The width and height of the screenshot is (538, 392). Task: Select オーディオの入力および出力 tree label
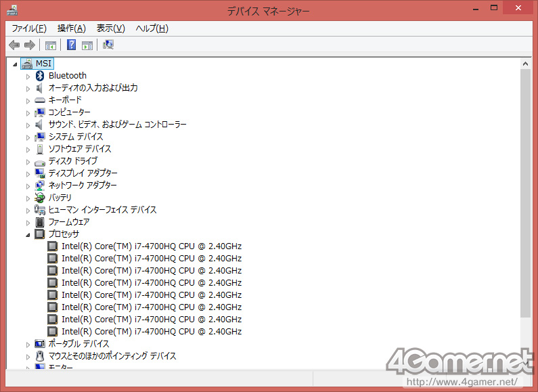click(x=93, y=88)
